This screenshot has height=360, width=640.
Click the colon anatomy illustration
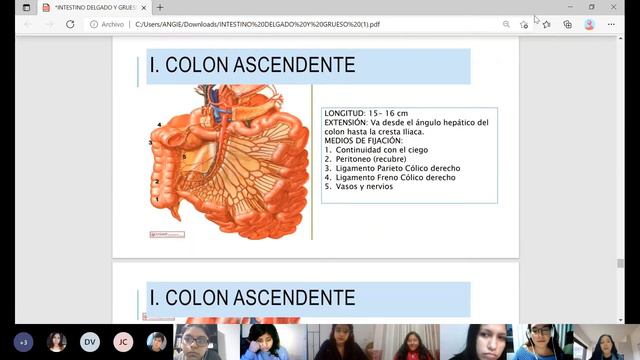coord(229,162)
